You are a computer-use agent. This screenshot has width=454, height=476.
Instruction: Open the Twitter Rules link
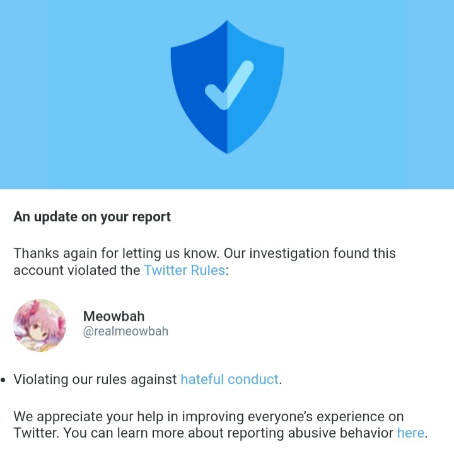click(x=184, y=270)
